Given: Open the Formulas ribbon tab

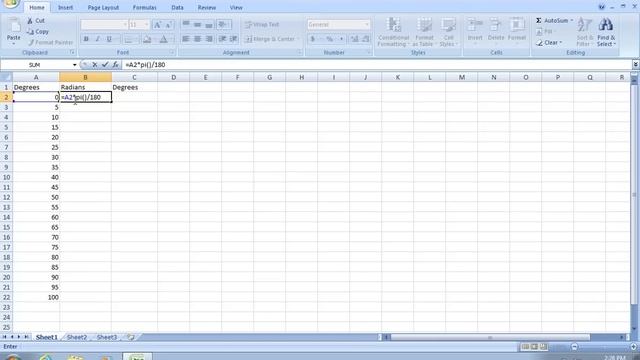Looking at the screenshot, I should pyautogui.click(x=144, y=7).
